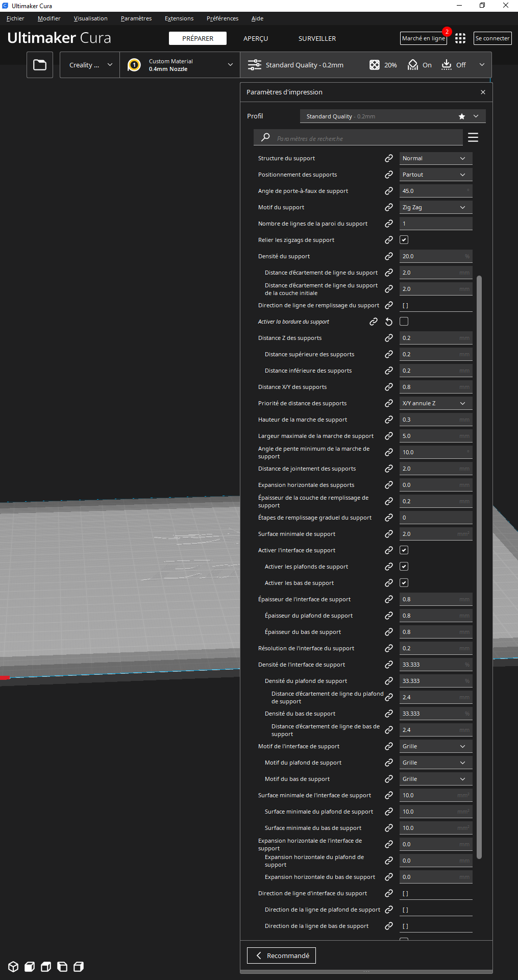The width and height of the screenshot is (518, 980).
Task: Click the settings visibility hamburger menu
Action: (x=473, y=137)
